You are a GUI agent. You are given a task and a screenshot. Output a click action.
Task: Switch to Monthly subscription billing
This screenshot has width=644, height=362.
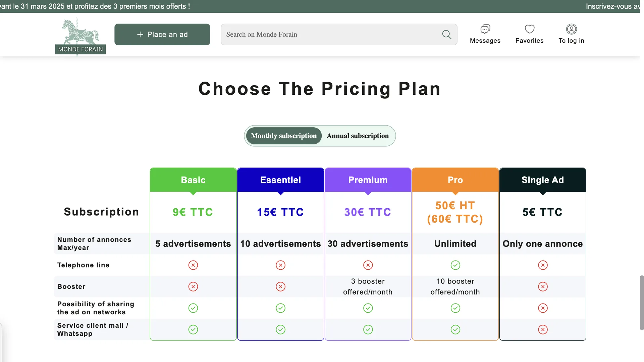tap(284, 136)
